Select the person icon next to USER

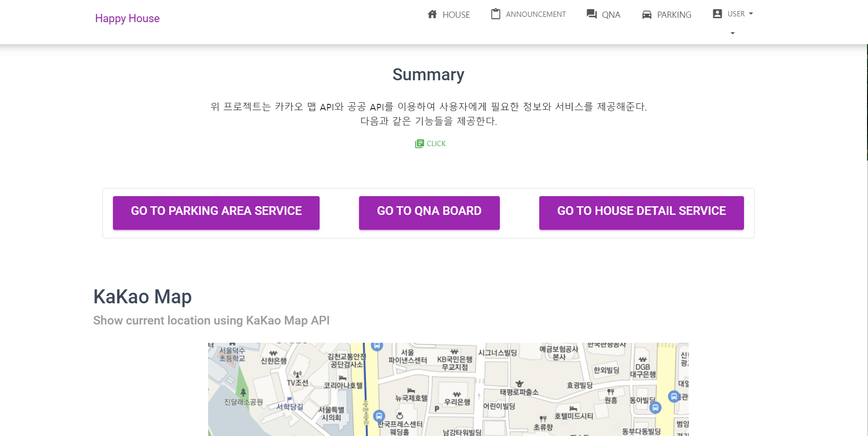point(717,13)
